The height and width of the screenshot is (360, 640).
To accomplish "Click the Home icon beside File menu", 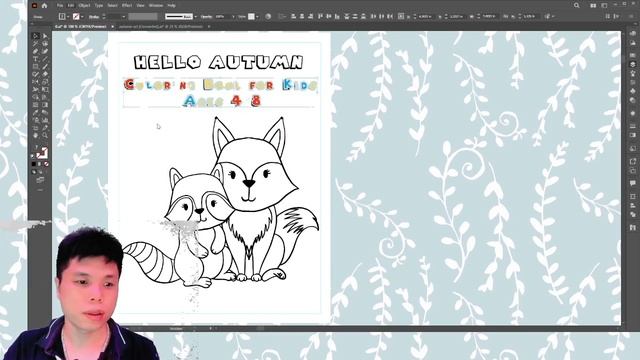I will (x=44, y=6).
